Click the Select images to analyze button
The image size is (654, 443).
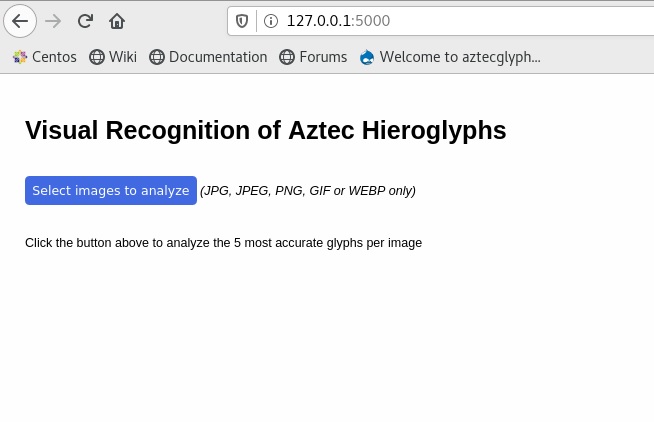click(x=111, y=191)
